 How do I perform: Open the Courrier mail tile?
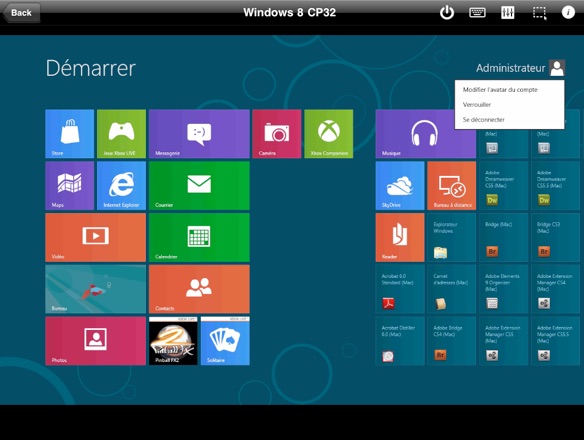199,186
